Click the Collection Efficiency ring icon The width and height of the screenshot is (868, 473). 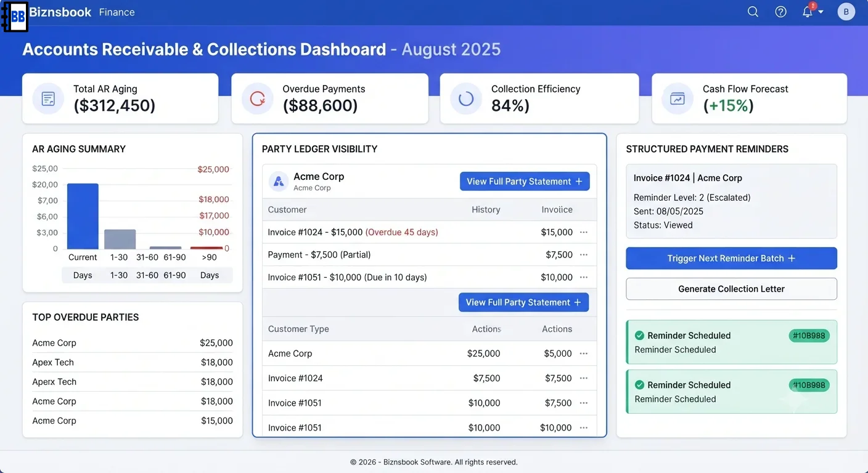(466, 99)
